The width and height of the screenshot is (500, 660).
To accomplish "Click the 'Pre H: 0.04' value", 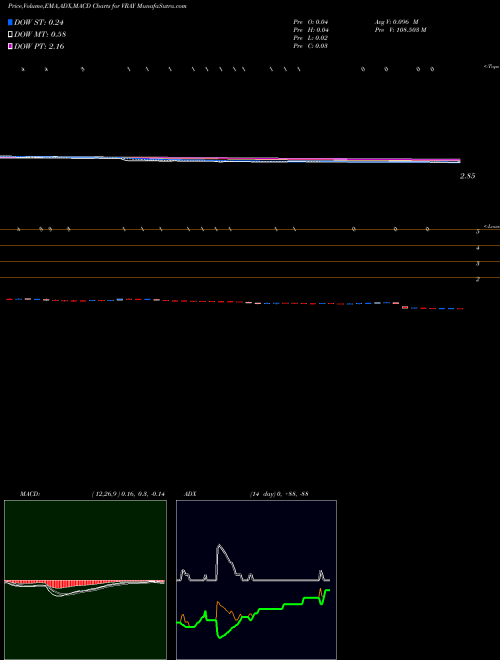I will 311,30.
